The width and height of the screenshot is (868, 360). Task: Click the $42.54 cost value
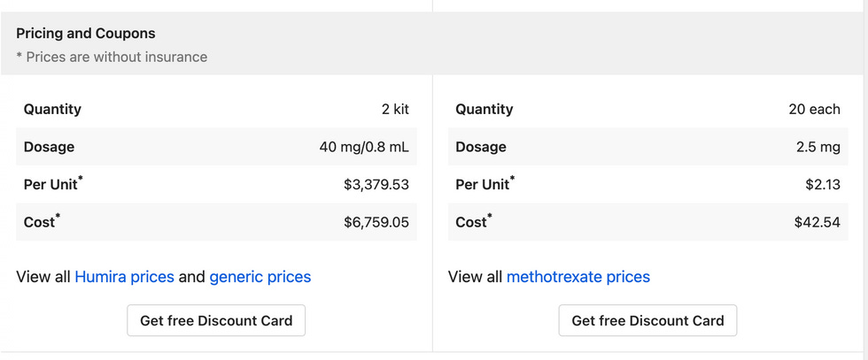tap(817, 222)
